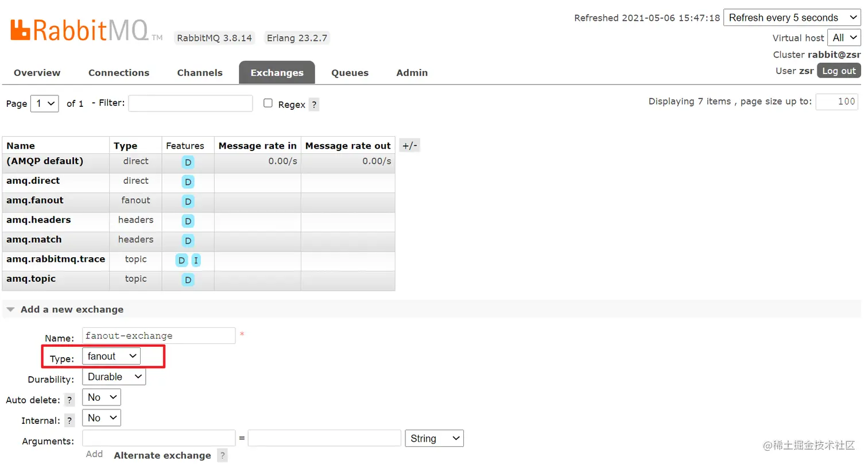Click the exchange Name field
This screenshot has width=868, height=464.
(x=159, y=336)
